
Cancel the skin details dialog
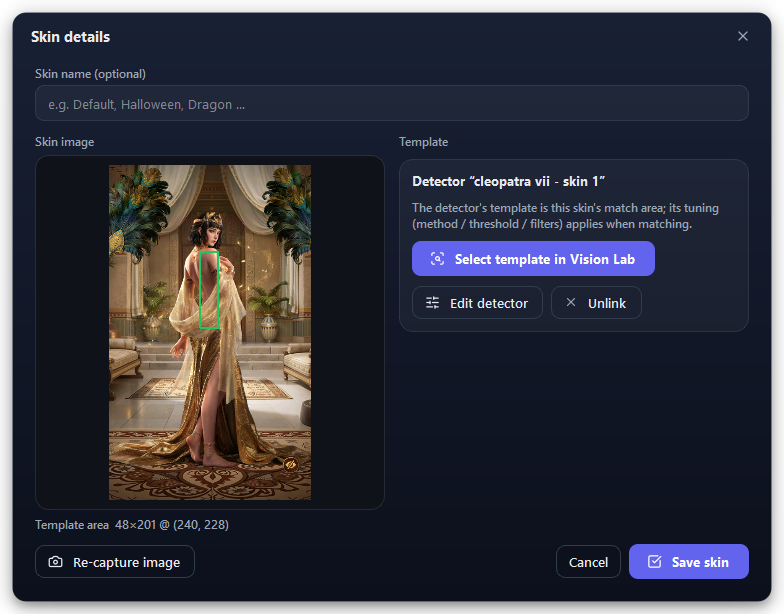point(588,562)
